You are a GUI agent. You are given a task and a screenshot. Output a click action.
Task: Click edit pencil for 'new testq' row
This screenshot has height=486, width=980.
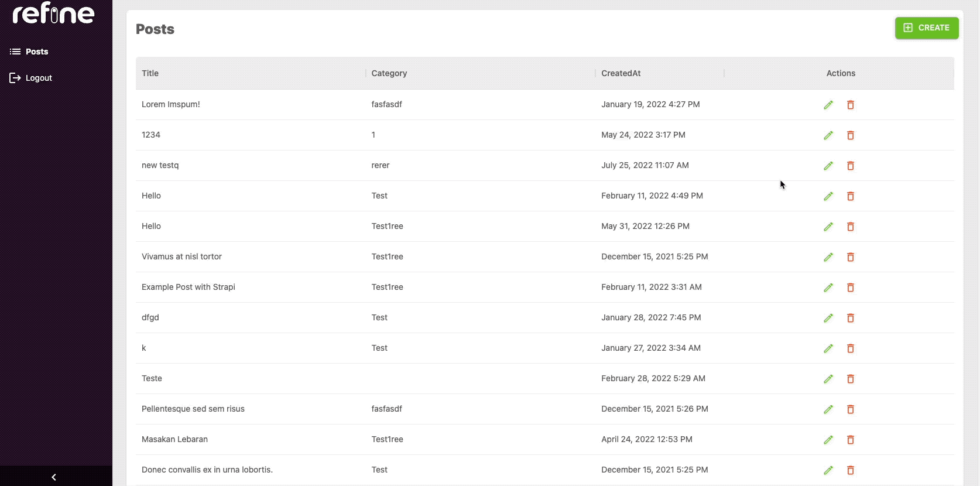tap(828, 166)
